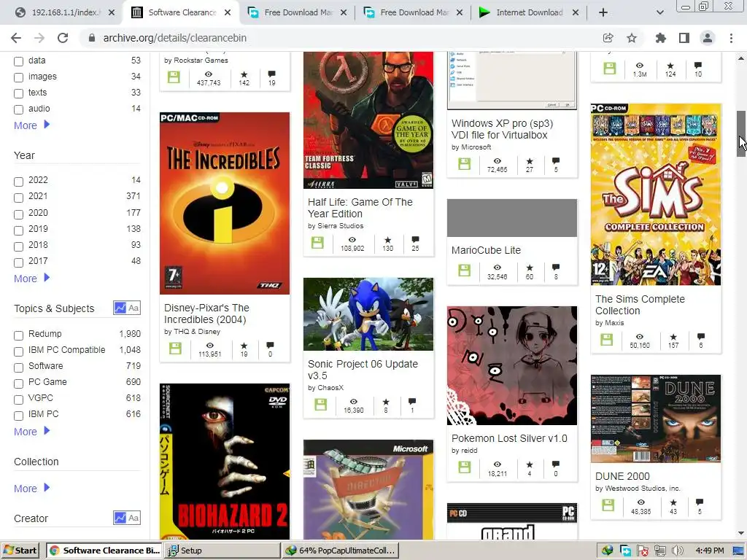Expand More under media type list
The width and height of the screenshot is (747, 560).
point(31,125)
